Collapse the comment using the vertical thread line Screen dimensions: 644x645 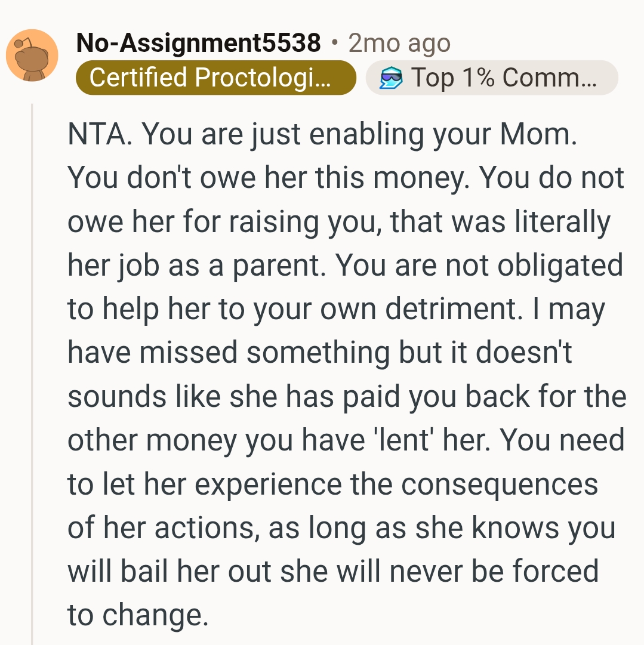pyautogui.click(x=32, y=370)
